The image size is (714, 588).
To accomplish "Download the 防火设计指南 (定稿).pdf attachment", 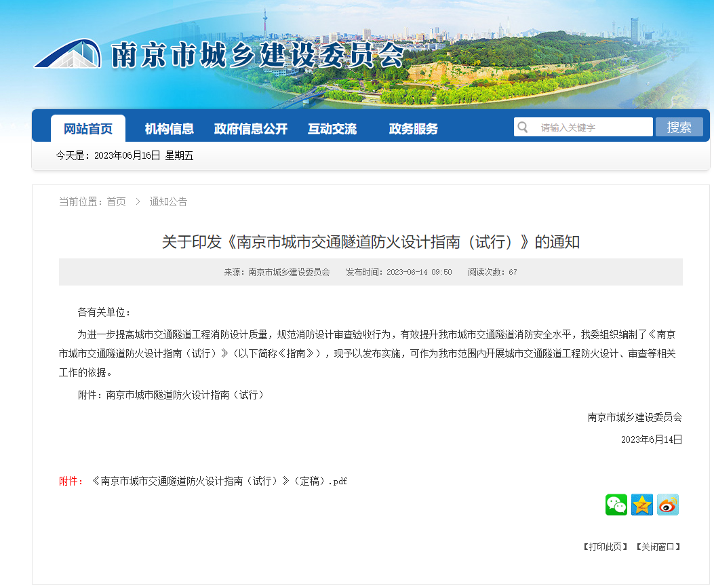I will [x=219, y=481].
